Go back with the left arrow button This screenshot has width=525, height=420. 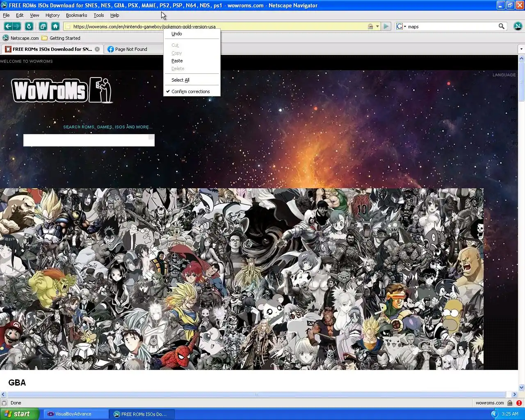(x=8, y=26)
